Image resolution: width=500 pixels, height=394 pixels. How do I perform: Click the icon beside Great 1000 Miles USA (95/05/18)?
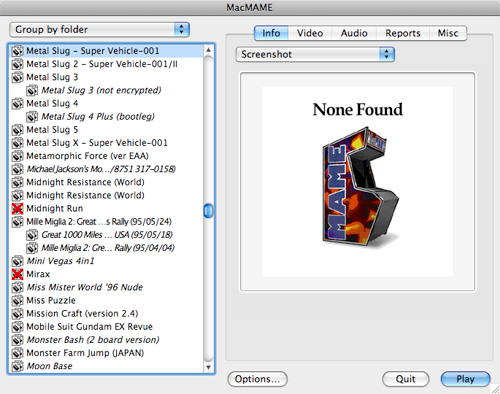tap(32, 235)
